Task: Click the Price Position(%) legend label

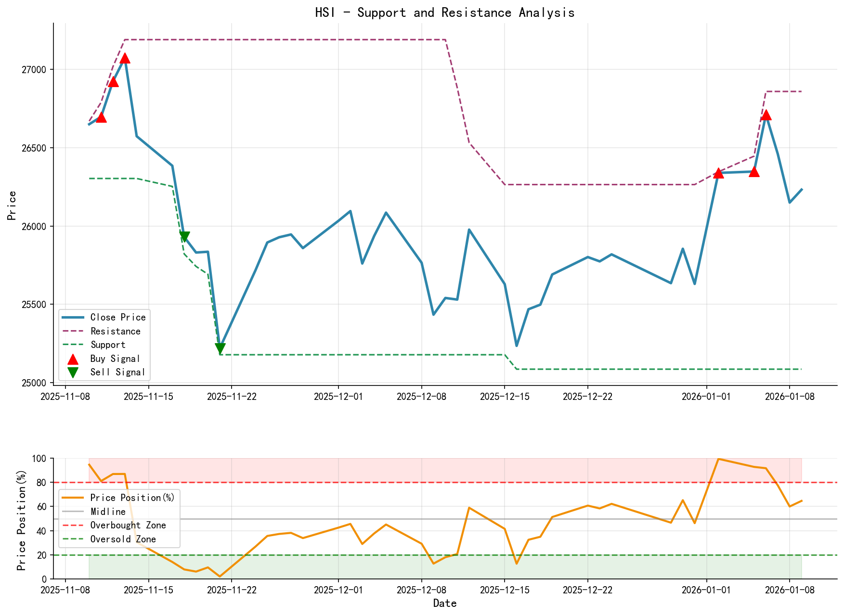Action: [x=132, y=498]
